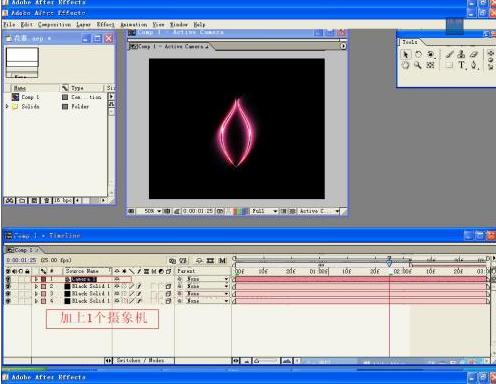This screenshot has width=496, height=384.
Task: Hide layer 2 Black Solid 1 video
Action: pos(8,286)
